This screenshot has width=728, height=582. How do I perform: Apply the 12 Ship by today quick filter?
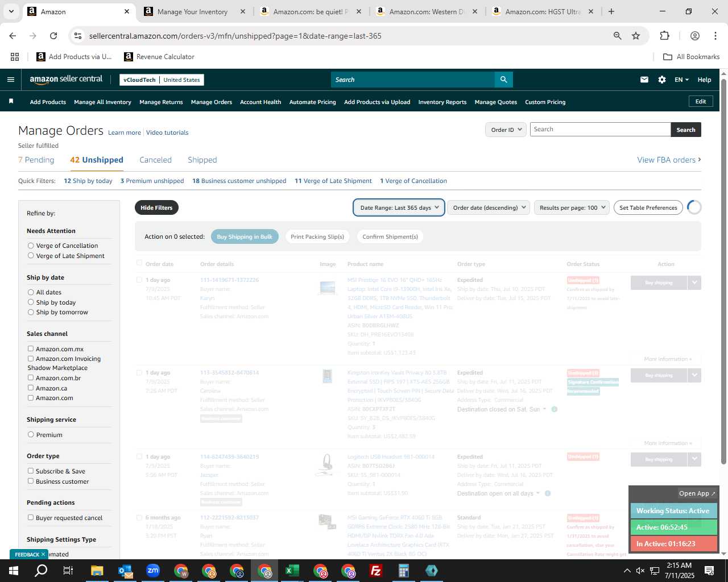[x=88, y=181]
